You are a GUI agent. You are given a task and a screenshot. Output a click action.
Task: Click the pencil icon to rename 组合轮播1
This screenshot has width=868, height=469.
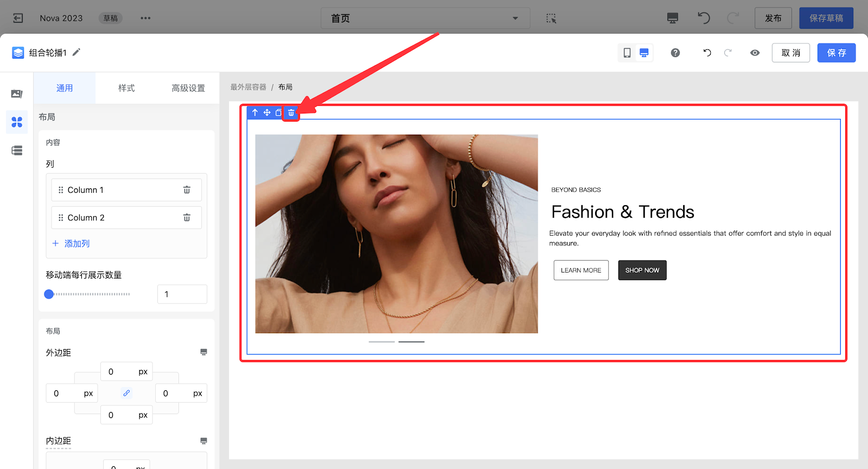click(76, 52)
